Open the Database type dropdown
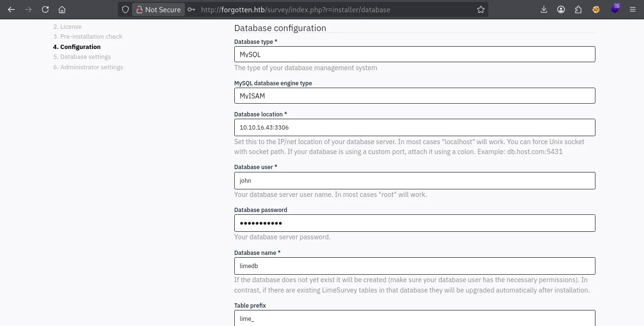644x326 pixels. (414, 54)
